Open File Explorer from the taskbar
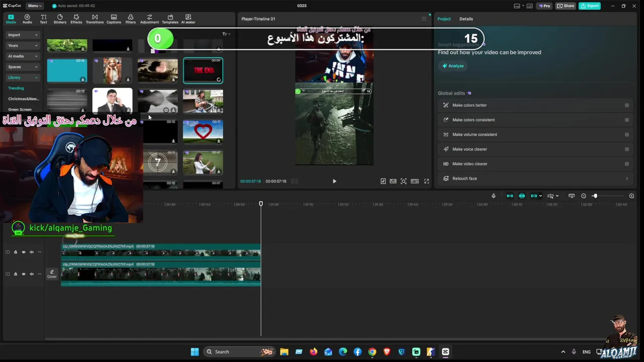 284,352
